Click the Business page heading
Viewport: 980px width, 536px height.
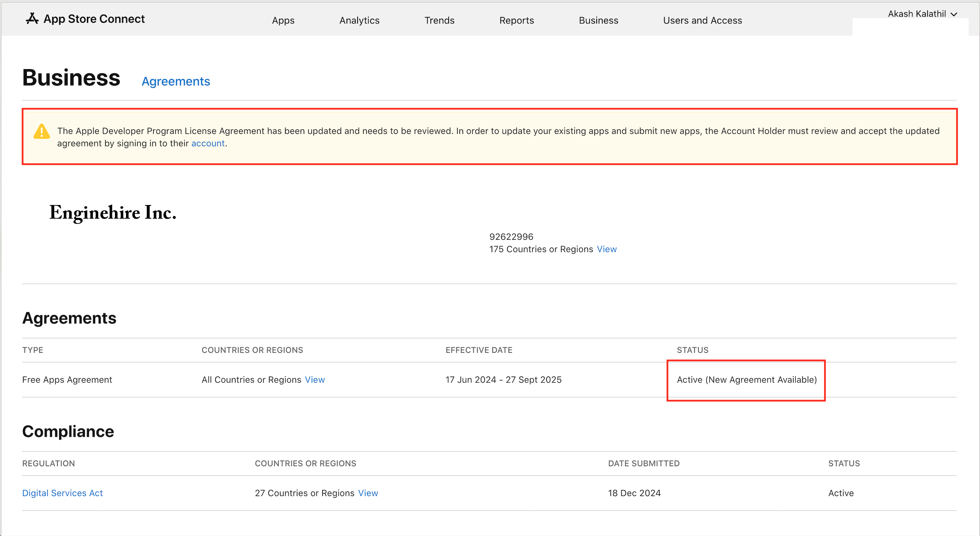pos(71,78)
